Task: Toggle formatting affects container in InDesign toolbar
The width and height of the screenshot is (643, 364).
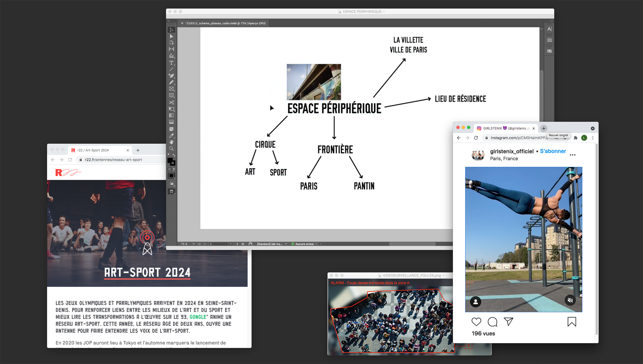Action: (169, 169)
